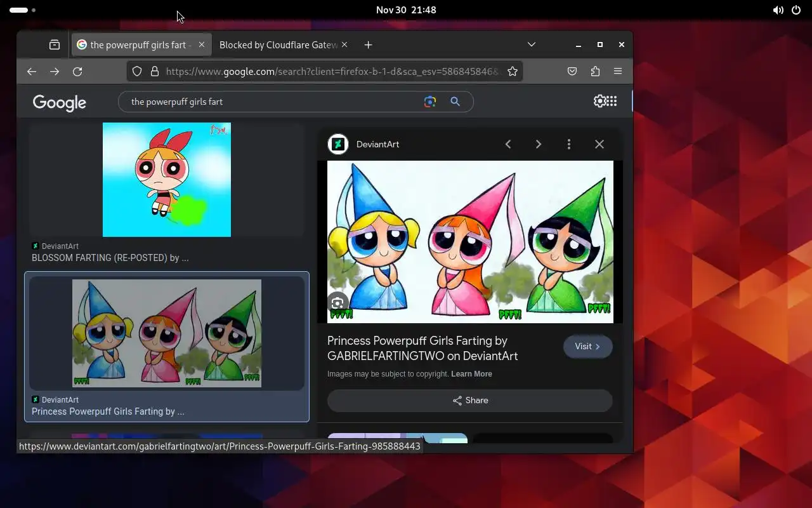
Task: Bookmark this page with the star
Action: point(513,72)
